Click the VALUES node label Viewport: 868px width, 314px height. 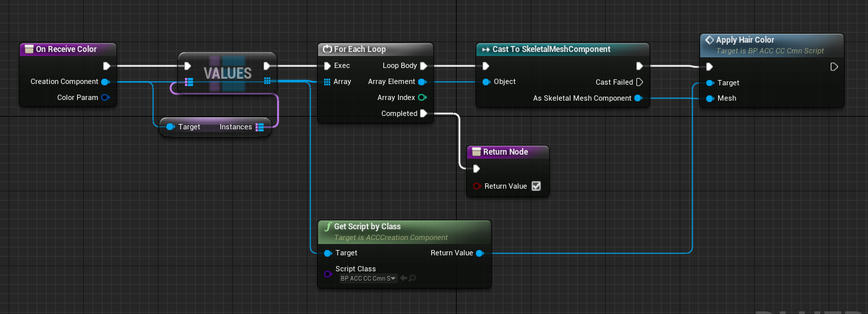pos(227,73)
